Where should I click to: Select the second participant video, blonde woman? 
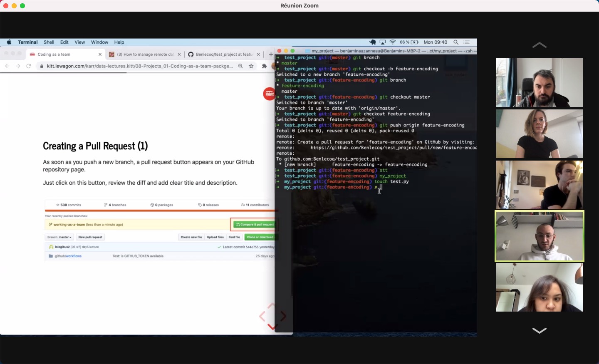point(540,134)
